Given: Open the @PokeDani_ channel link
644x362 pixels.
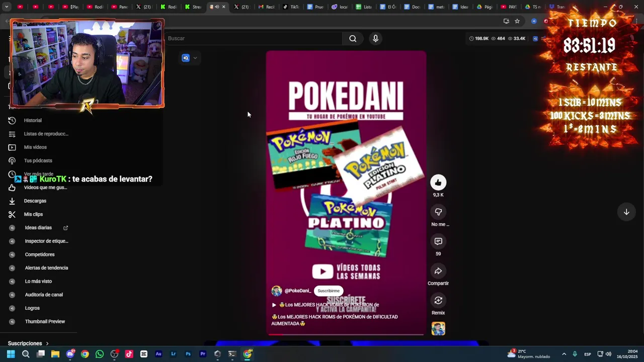Looking at the screenshot, I should pyautogui.click(x=298, y=291).
